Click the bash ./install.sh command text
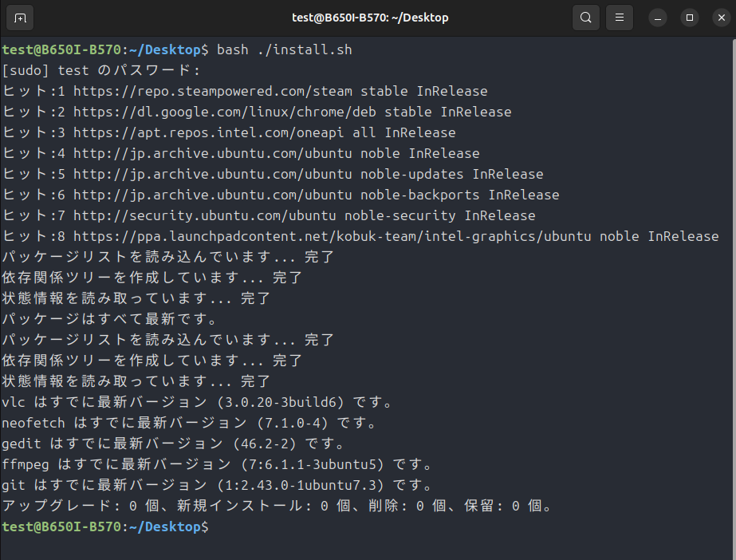The height and width of the screenshot is (560, 736). click(x=285, y=49)
